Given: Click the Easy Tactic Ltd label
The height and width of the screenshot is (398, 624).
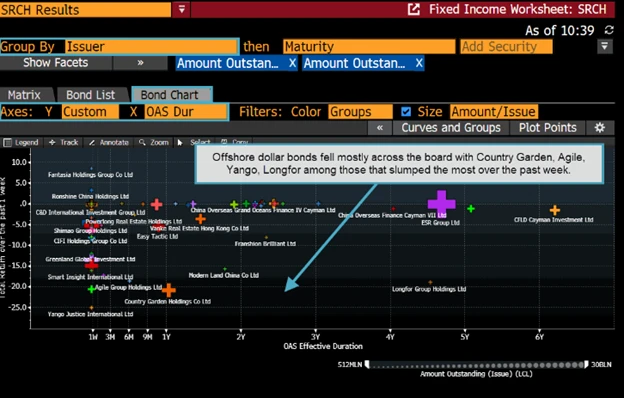Looking at the screenshot, I should click(157, 236).
